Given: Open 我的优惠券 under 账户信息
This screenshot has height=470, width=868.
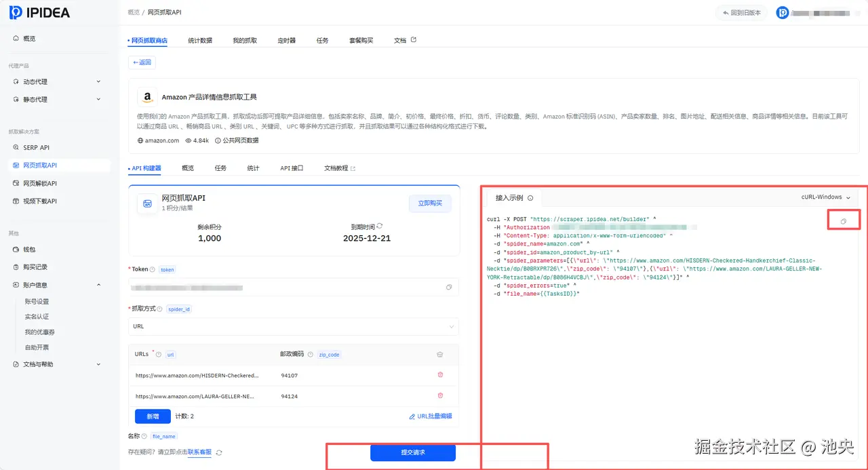Looking at the screenshot, I should [39, 332].
